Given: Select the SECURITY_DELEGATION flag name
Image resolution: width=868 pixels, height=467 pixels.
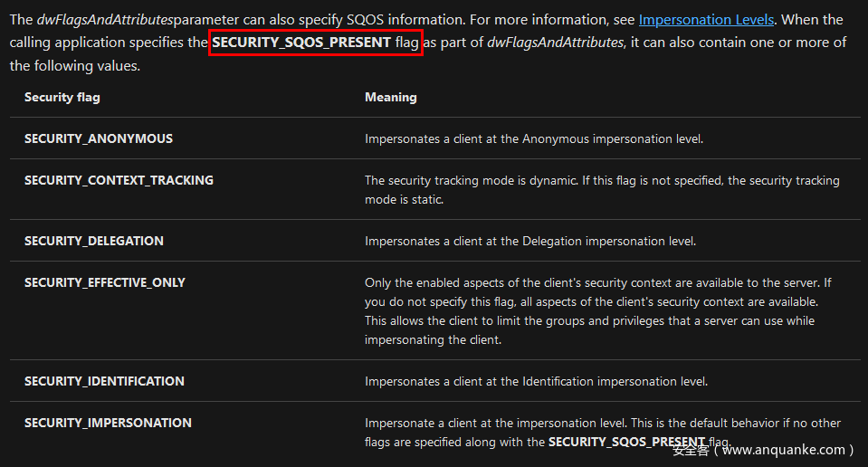Looking at the screenshot, I should [x=94, y=241].
